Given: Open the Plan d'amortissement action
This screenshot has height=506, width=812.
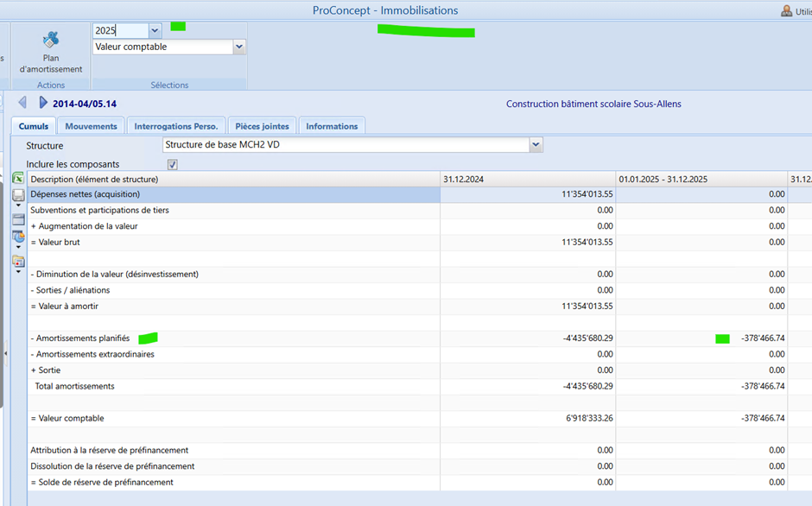Looking at the screenshot, I should point(51,51).
